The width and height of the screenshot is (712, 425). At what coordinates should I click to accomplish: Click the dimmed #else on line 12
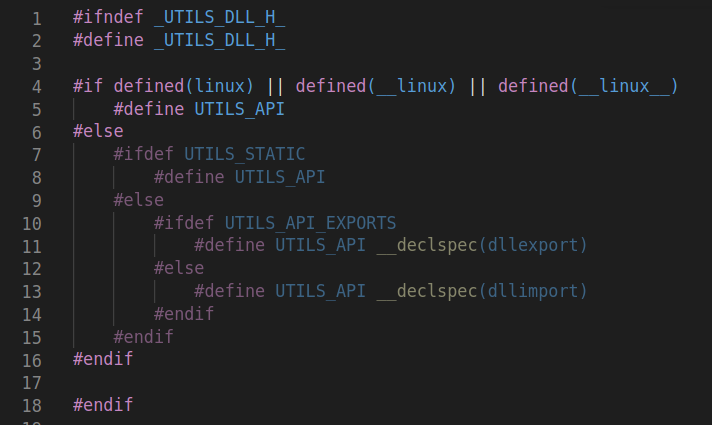click(179, 268)
